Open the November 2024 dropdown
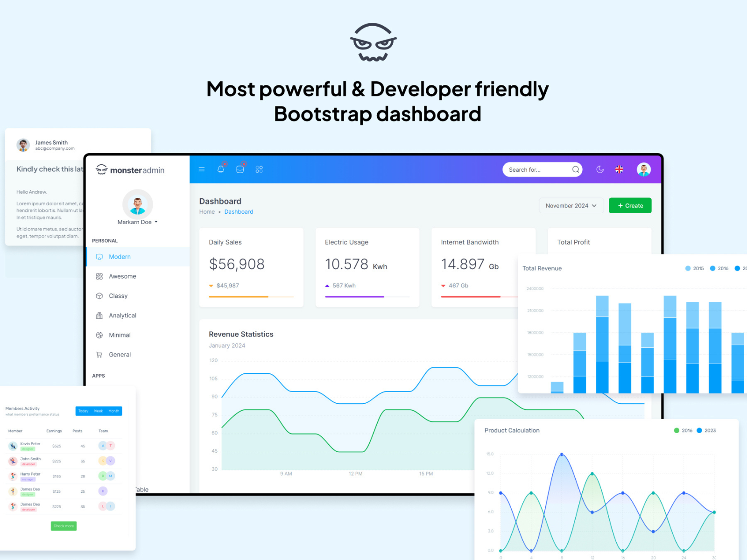747x560 pixels. (x=571, y=206)
